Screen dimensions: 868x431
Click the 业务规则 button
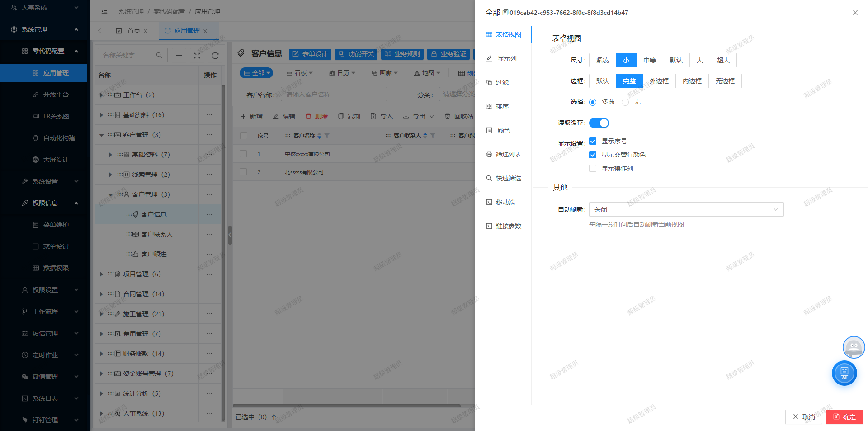pos(402,54)
